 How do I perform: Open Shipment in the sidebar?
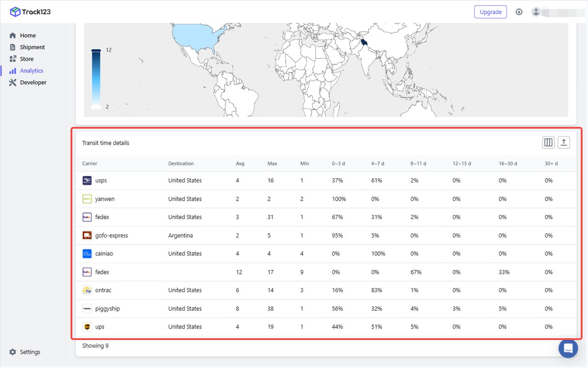[33, 47]
